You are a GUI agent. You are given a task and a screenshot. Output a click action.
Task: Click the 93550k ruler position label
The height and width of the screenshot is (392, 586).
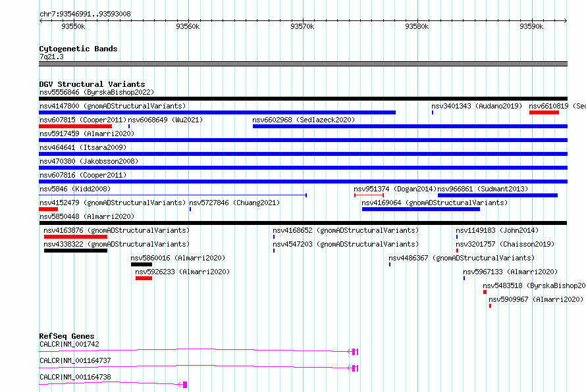coord(73,26)
